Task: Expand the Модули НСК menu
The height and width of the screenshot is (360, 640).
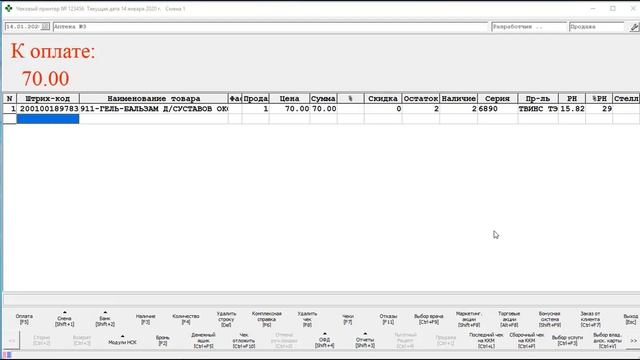Action: [x=122, y=340]
